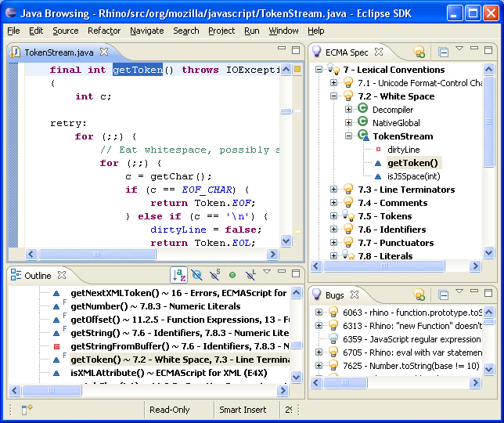Click status bar fast view icon
Viewport: 504px width, 423px height.
[27, 410]
